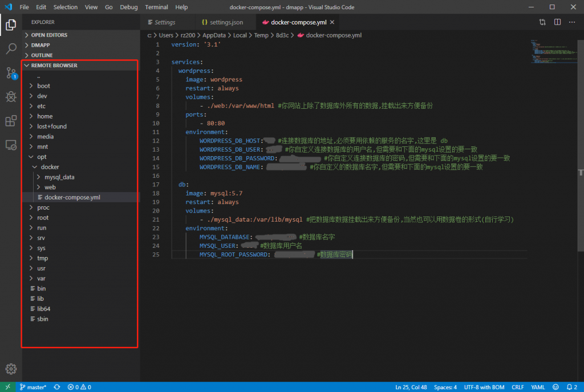Open the Manage gear icon
This screenshot has height=392, width=584.
(11, 369)
